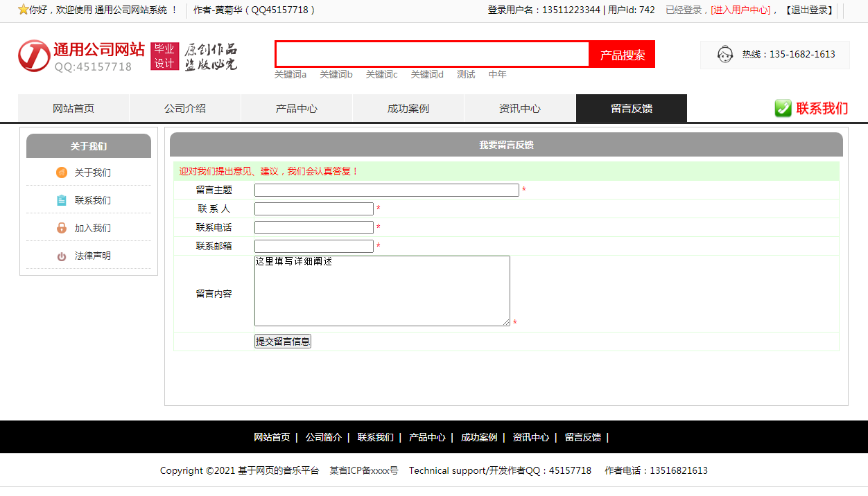Screen dimensions: 868x496
Task: Open the 成功案例 navigation tab
Action: [408, 108]
